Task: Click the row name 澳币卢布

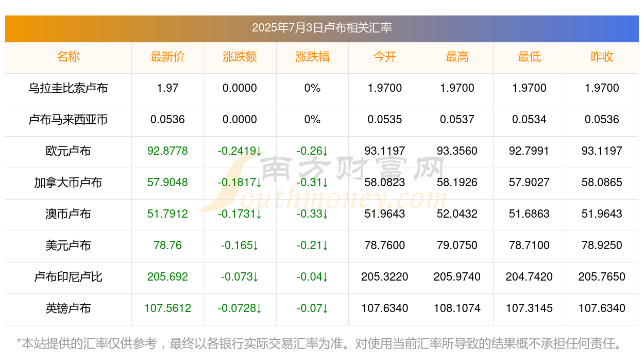Action: coord(68,214)
